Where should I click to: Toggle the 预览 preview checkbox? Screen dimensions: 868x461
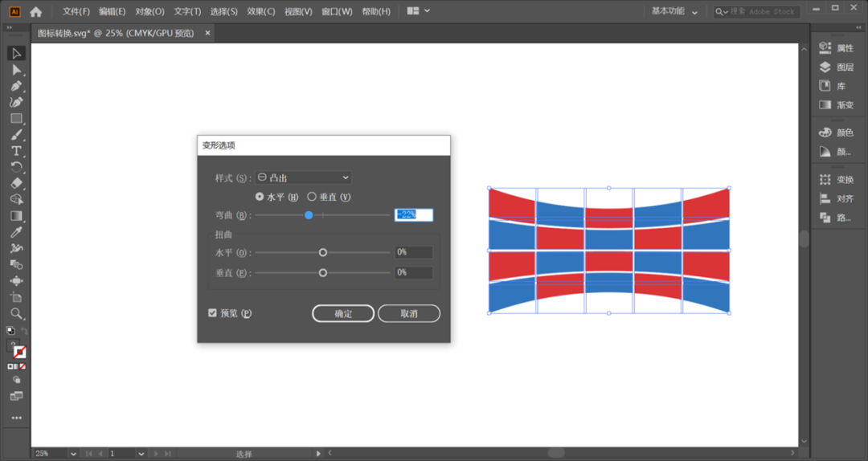click(212, 313)
